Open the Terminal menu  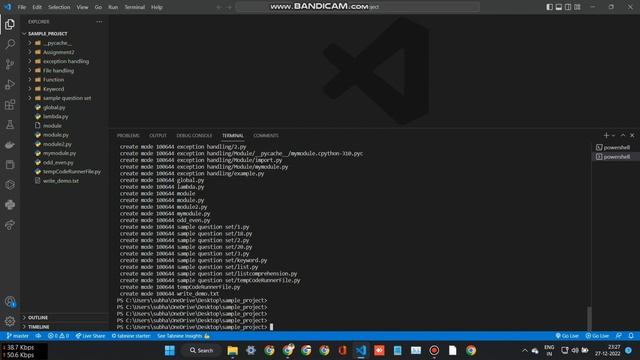135,7
